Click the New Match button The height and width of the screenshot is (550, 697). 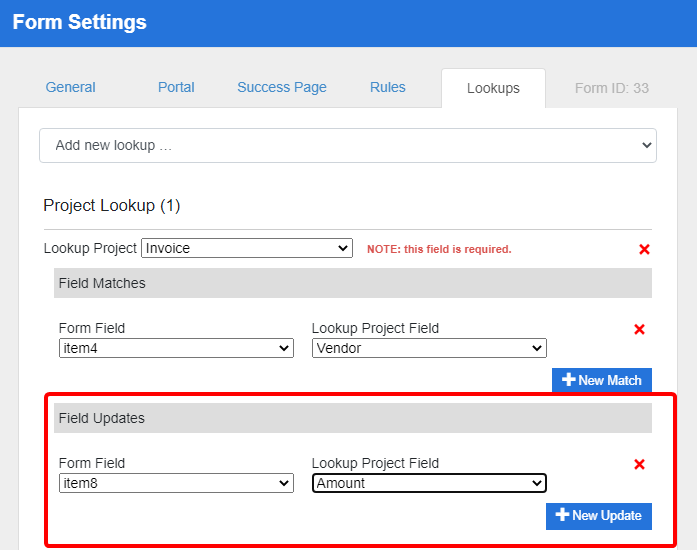tap(602, 380)
